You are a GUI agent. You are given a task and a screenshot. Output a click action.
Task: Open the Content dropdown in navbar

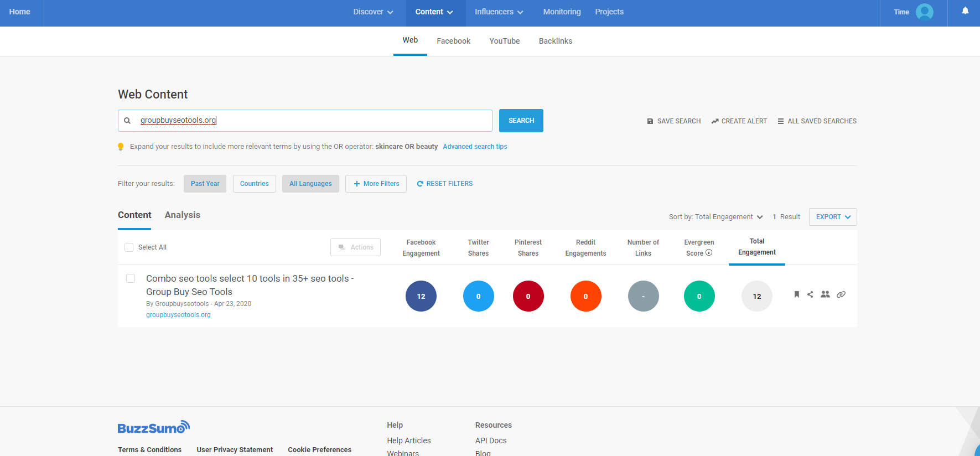434,12
